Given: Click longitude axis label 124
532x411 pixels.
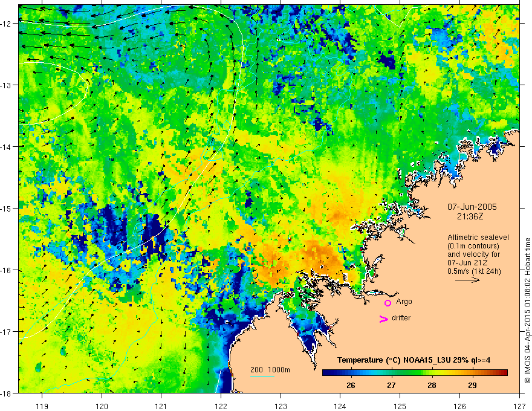Looking at the screenshot, I should (340, 406).
